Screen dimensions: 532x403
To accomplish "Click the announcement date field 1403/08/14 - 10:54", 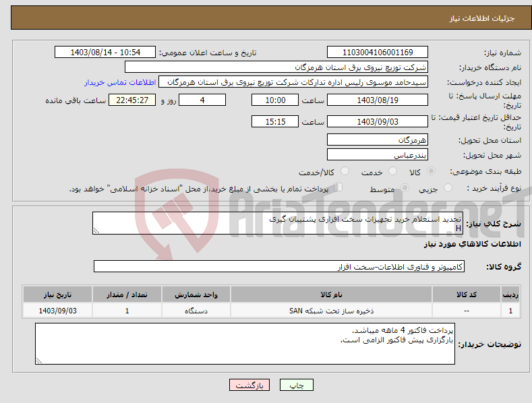I will click(105, 53).
